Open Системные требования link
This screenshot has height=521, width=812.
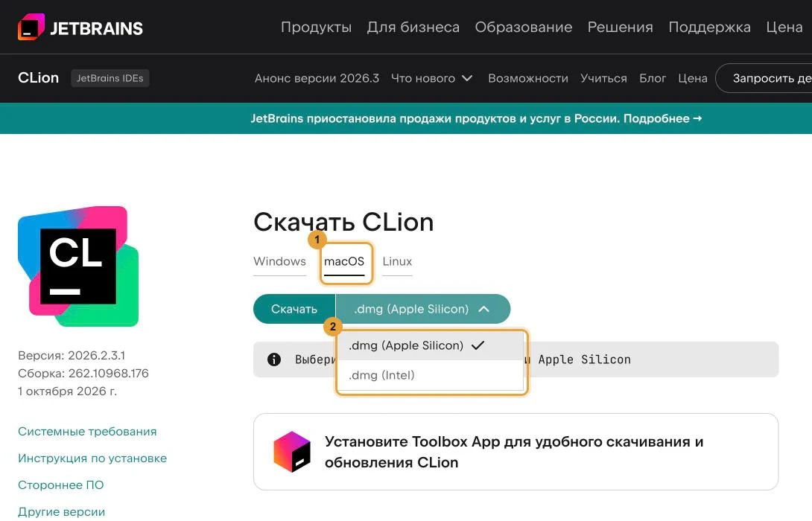pyautogui.click(x=87, y=432)
